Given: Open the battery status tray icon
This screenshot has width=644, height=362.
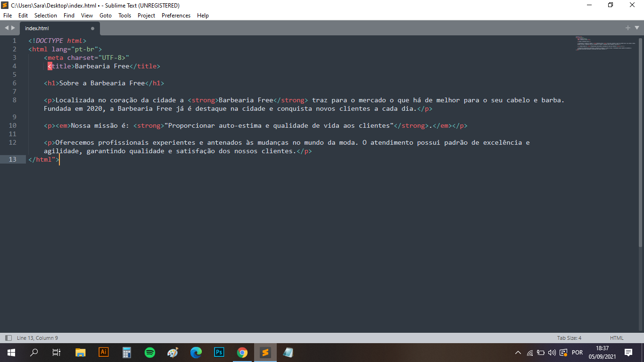Looking at the screenshot, I should point(541,353).
